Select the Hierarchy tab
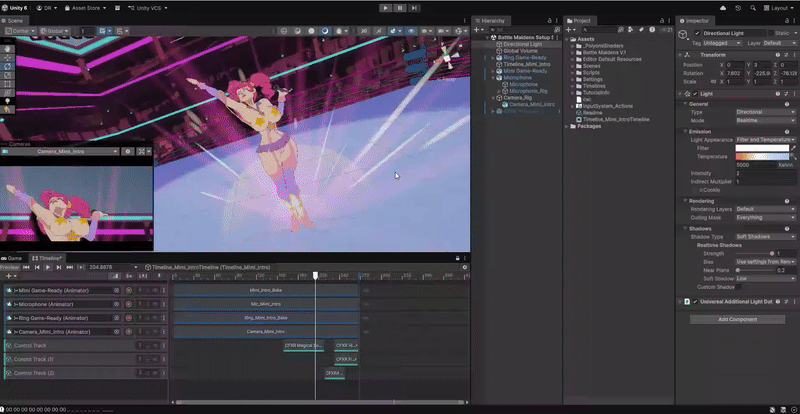Screen dimensions: 800x414 coord(490,21)
